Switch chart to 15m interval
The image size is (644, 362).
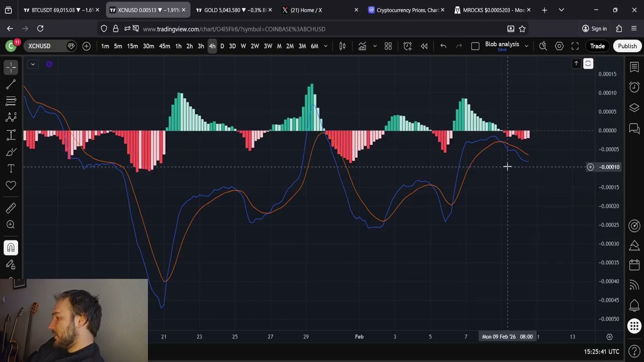click(132, 46)
